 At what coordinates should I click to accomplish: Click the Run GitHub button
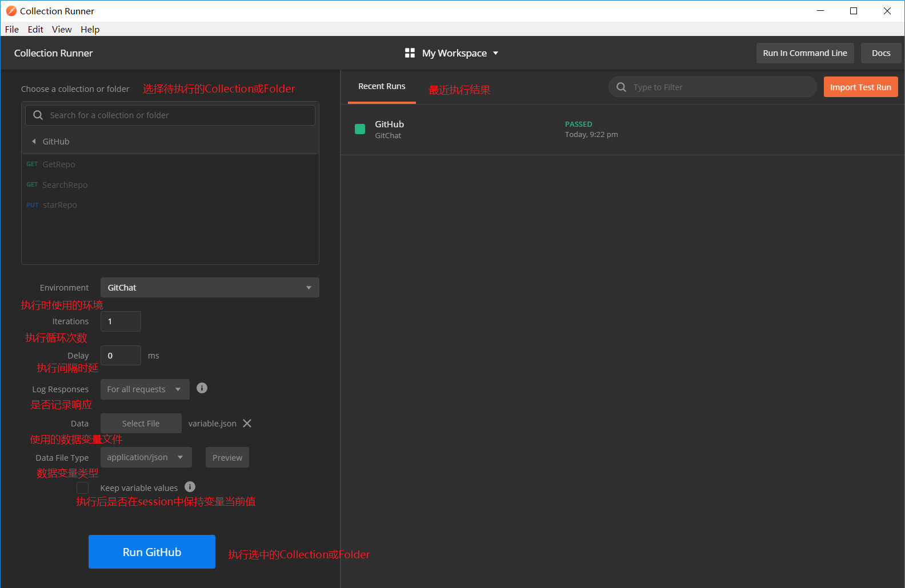(152, 551)
